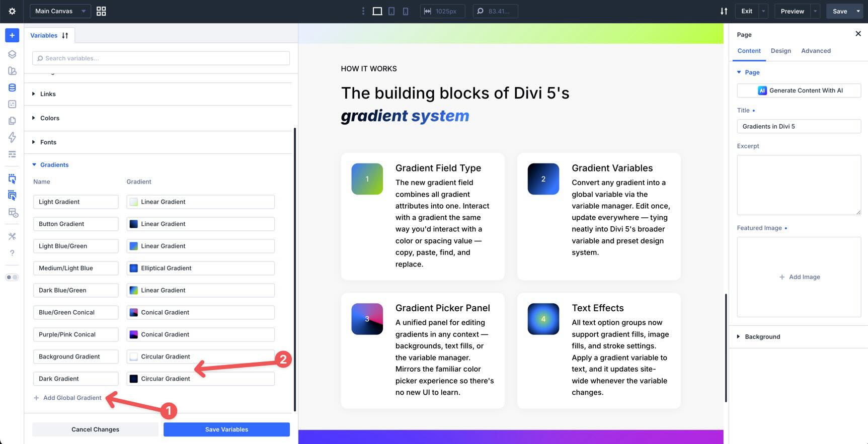This screenshot has width=868, height=444.
Task: Open the Light Gradient color swatch
Action: (x=133, y=202)
